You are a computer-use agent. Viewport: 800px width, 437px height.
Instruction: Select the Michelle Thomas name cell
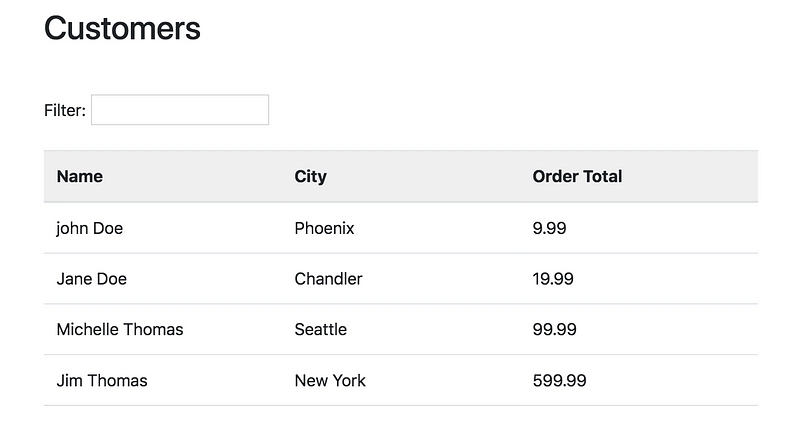coord(120,329)
